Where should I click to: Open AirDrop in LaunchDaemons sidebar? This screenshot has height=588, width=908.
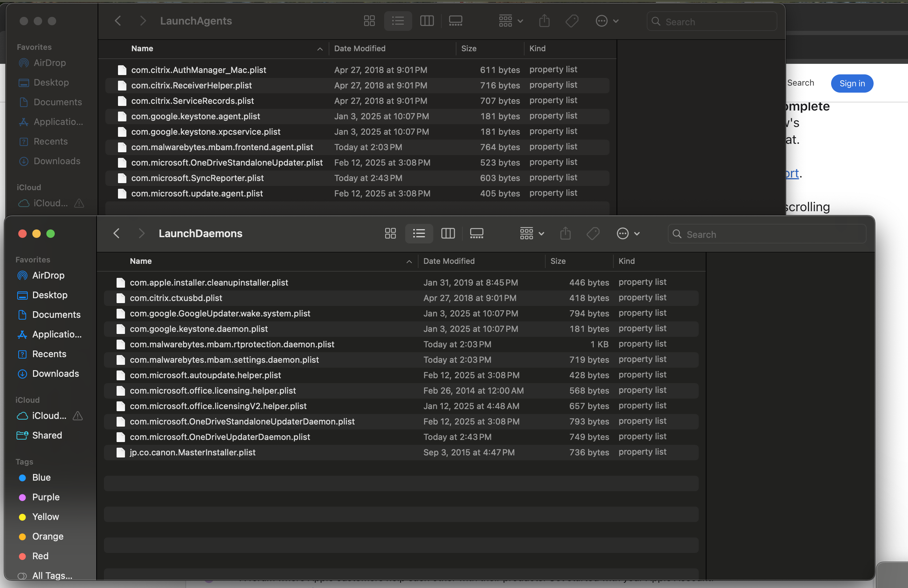point(48,275)
